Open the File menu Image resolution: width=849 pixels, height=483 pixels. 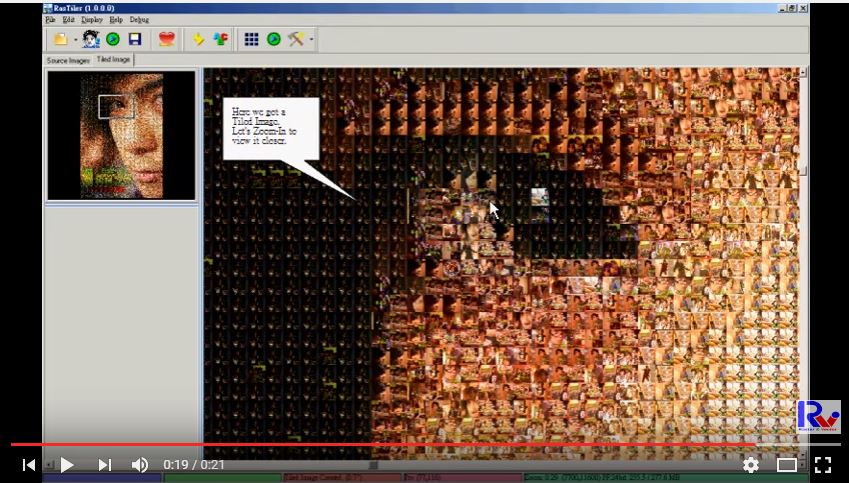(50, 19)
